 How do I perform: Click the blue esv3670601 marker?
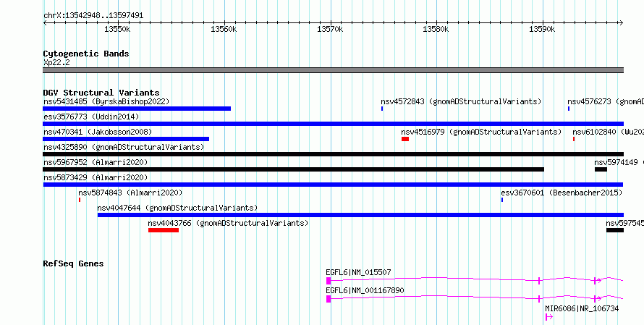click(x=502, y=200)
